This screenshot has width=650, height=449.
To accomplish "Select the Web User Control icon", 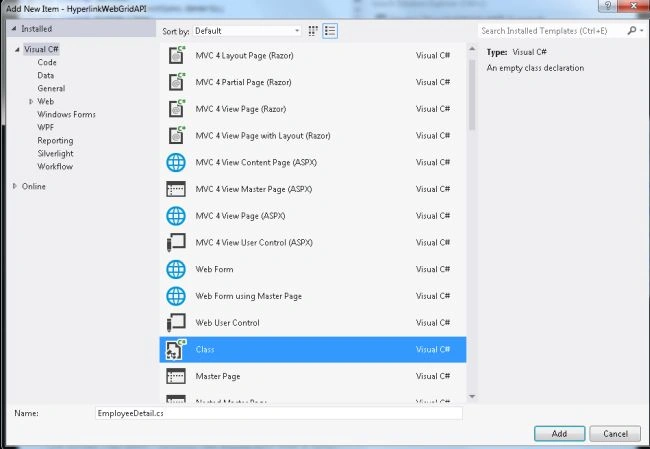I will pos(176,323).
